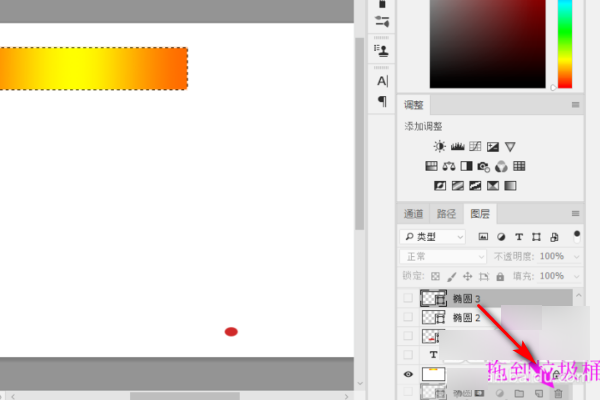Click the layers list scroll-up arrow
Image resolution: width=600 pixels, height=400 pixels.
tap(579, 295)
